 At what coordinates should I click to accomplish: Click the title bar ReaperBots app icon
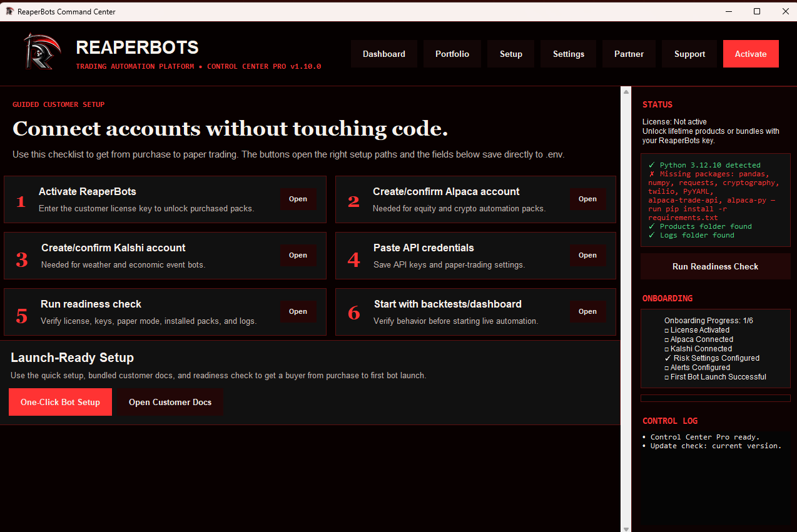pos(9,11)
